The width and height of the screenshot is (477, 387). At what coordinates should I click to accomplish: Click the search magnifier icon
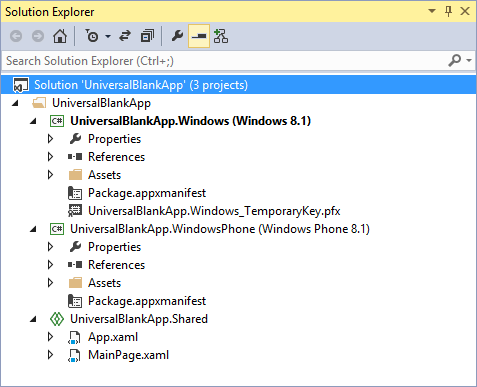coord(455,61)
